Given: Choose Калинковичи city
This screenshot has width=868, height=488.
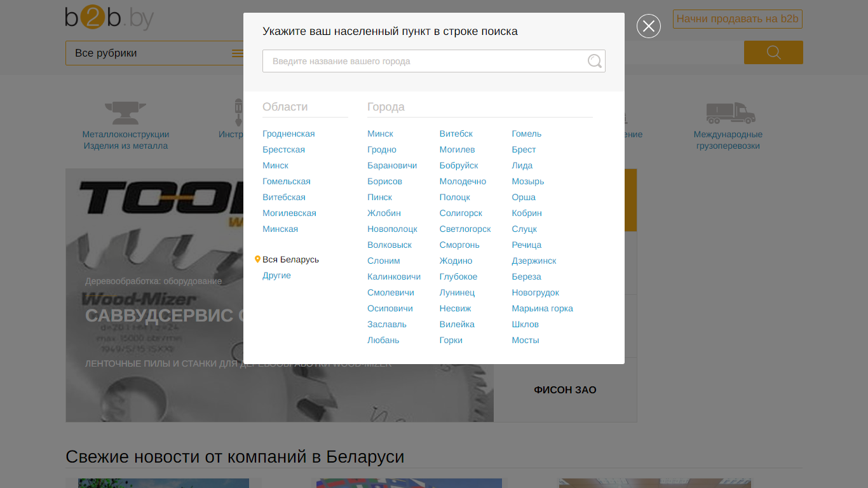Looking at the screenshot, I should pyautogui.click(x=394, y=276).
